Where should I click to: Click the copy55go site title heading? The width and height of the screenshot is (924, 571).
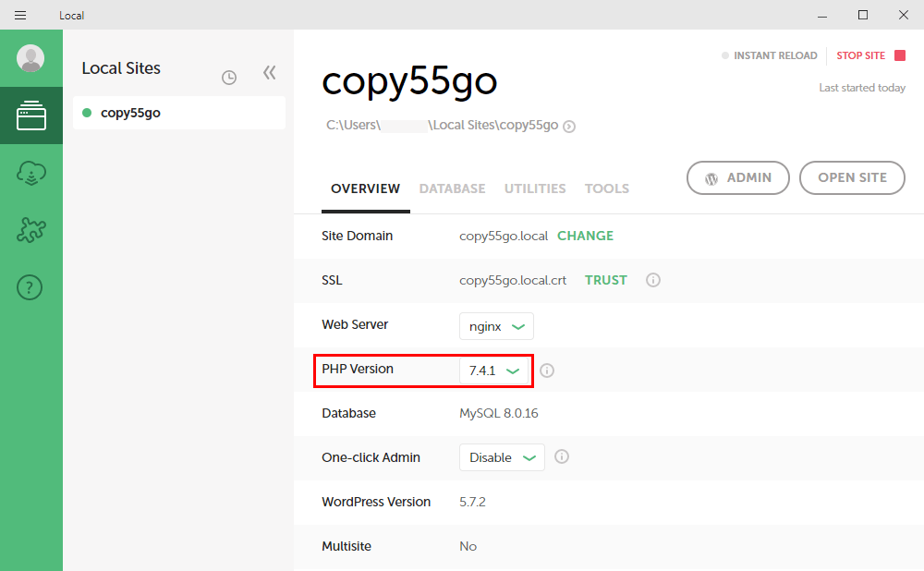pyautogui.click(x=409, y=81)
